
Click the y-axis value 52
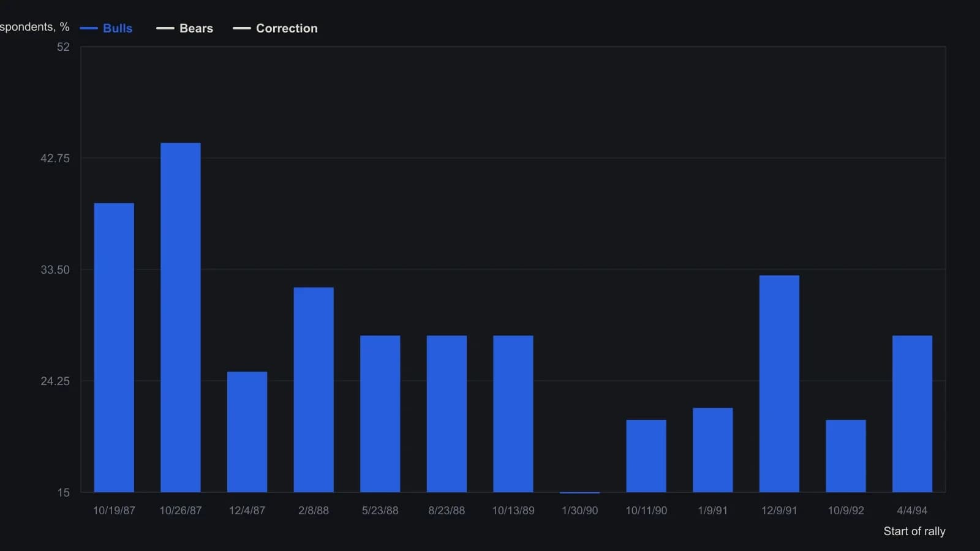tap(64, 47)
